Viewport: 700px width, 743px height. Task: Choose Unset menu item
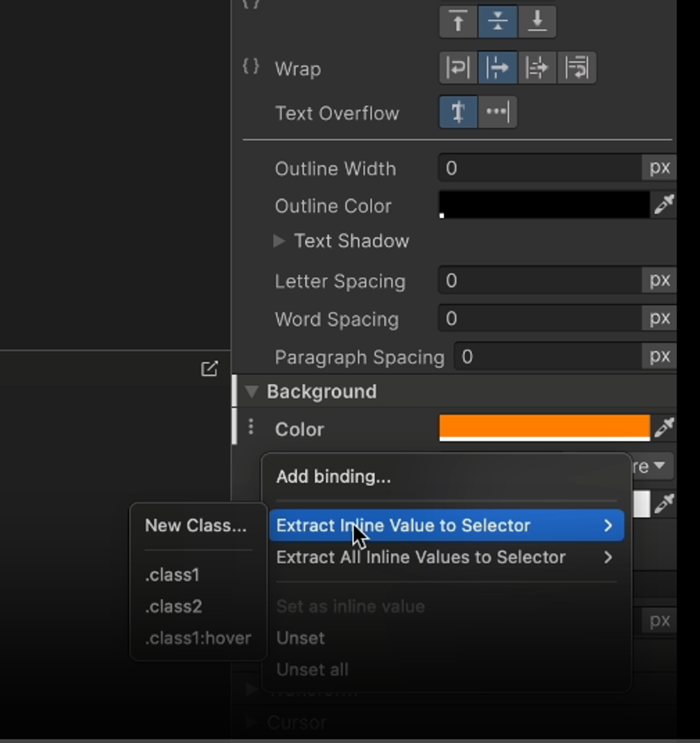(x=446, y=638)
